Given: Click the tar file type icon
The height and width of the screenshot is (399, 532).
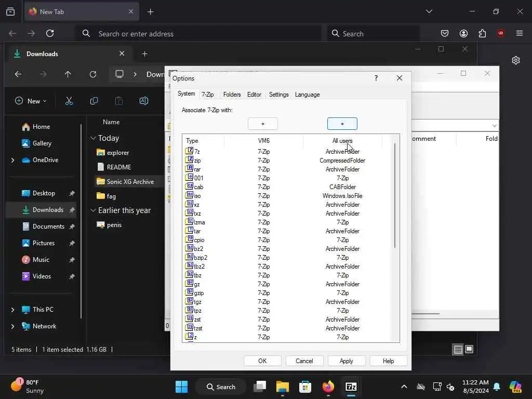Looking at the screenshot, I should (x=189, y=230).
